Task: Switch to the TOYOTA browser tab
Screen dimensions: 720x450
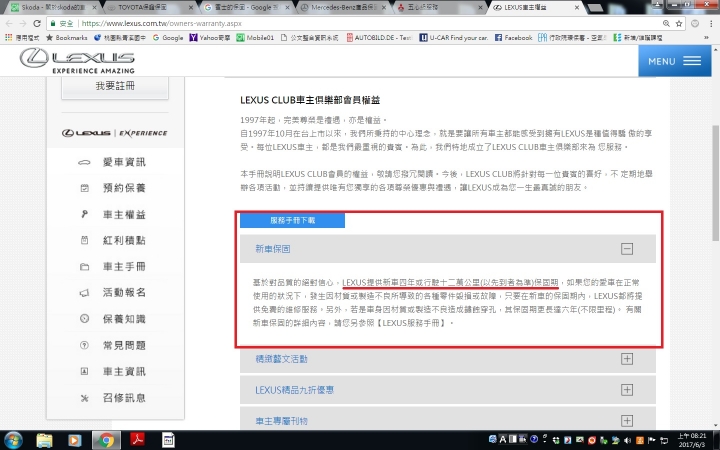Action: tap(148, 7)
